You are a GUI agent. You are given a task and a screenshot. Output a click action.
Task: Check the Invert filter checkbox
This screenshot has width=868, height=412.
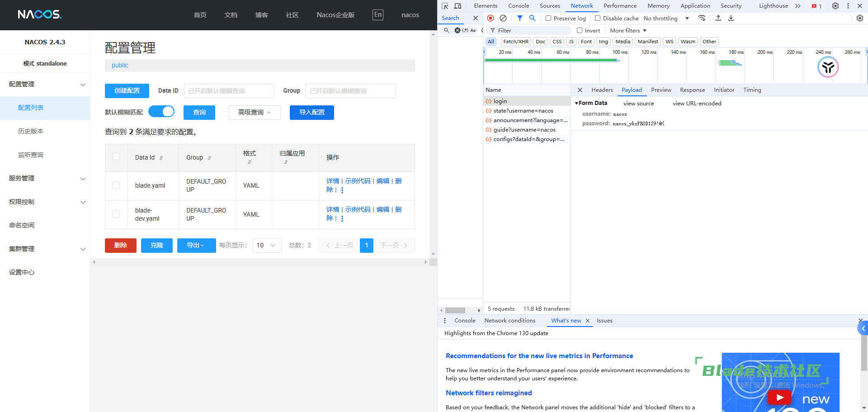pyautogui.click(x=580, y=30)
